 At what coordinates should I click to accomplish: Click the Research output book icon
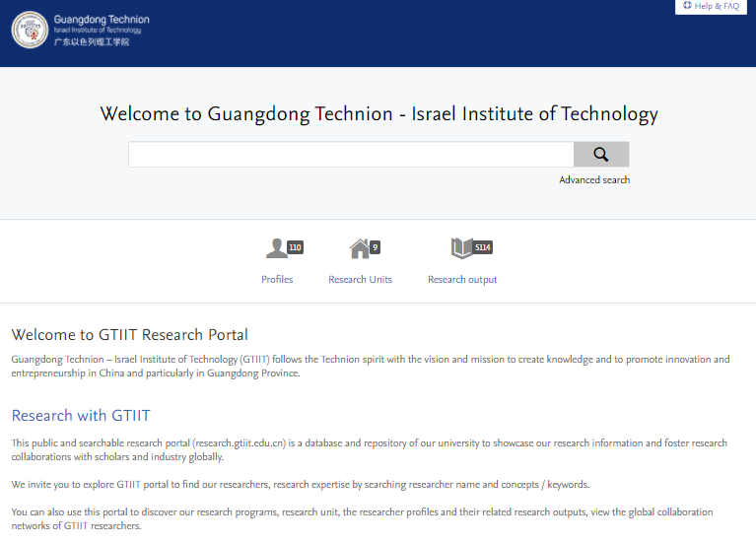pos(461,248)
